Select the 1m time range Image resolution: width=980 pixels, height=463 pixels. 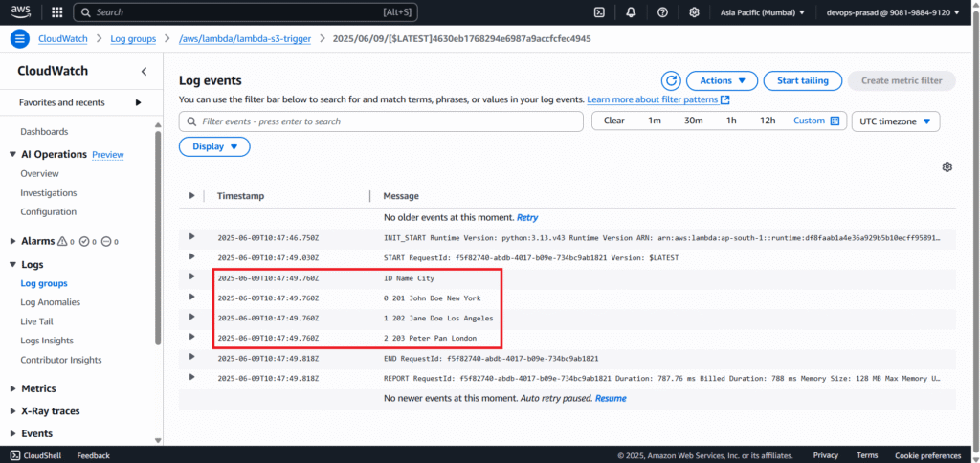click(x=654, y=121)
